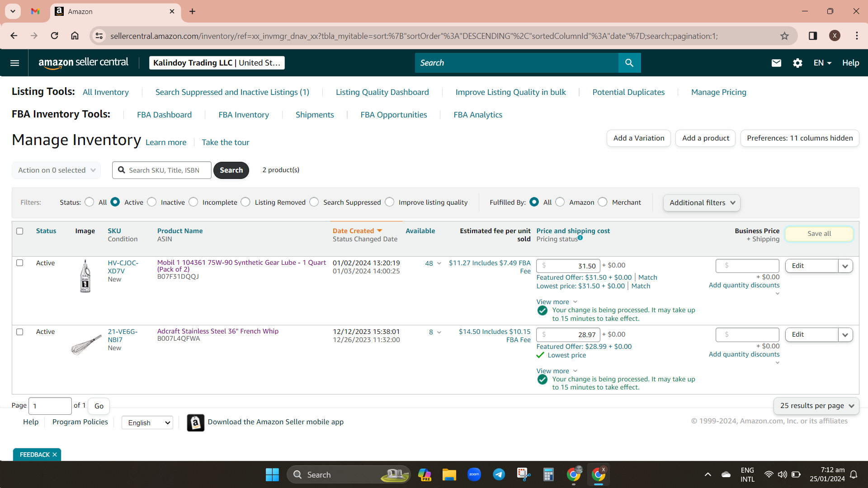Select the Incomplete status filter

point(193,202)
